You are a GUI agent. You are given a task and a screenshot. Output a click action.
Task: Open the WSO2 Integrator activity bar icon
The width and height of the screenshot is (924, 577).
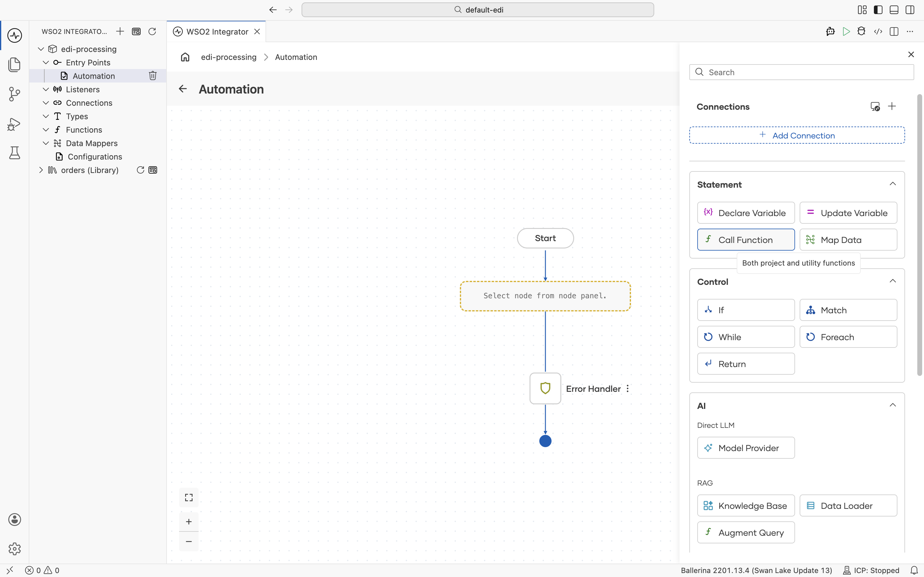coord(14,35)
